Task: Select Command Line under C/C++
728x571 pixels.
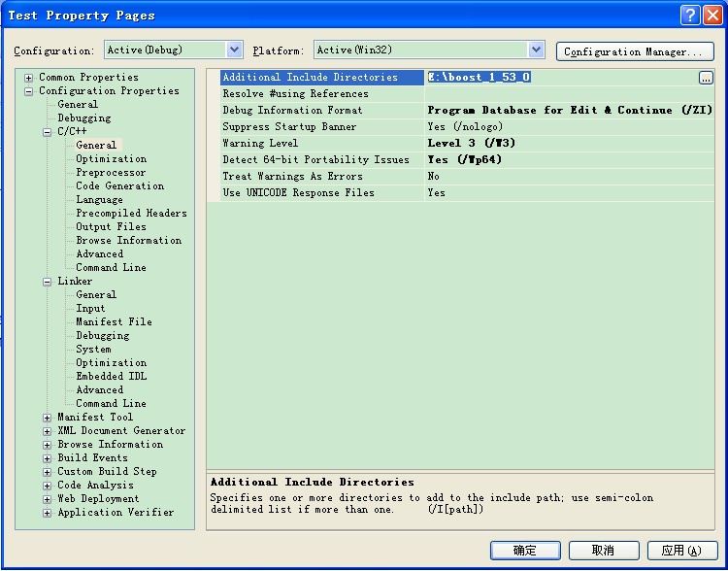Action: (x=111, y=268)
